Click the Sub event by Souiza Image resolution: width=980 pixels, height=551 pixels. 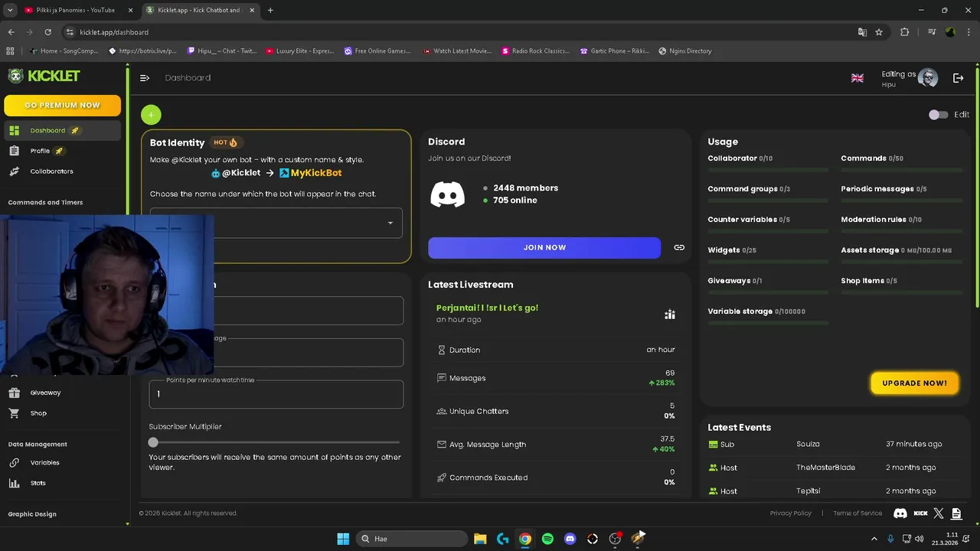[x=835, y=444]
